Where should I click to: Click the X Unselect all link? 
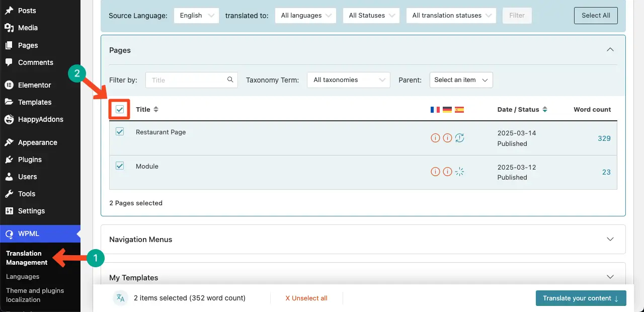[306, 298]
